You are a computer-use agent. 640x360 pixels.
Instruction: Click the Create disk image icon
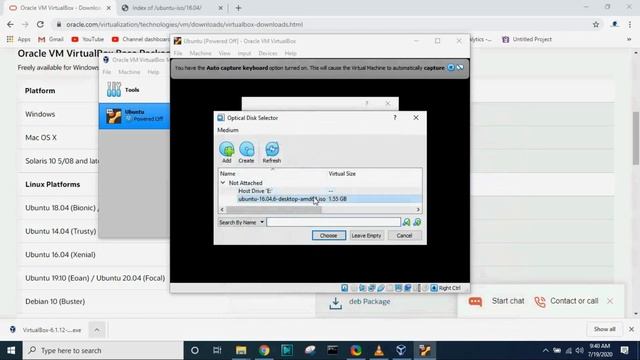point(246,152)
